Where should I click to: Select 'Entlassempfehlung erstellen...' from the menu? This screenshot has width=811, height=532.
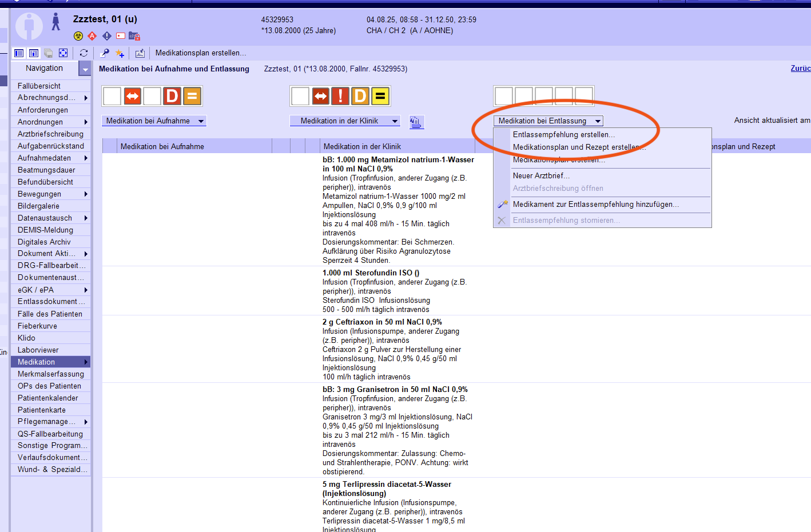[563, 135]
